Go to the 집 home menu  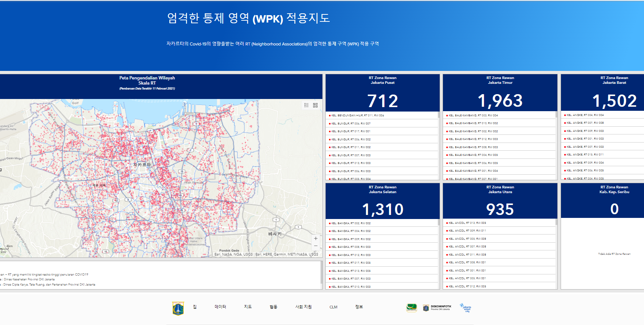click(x=195, y=307)
